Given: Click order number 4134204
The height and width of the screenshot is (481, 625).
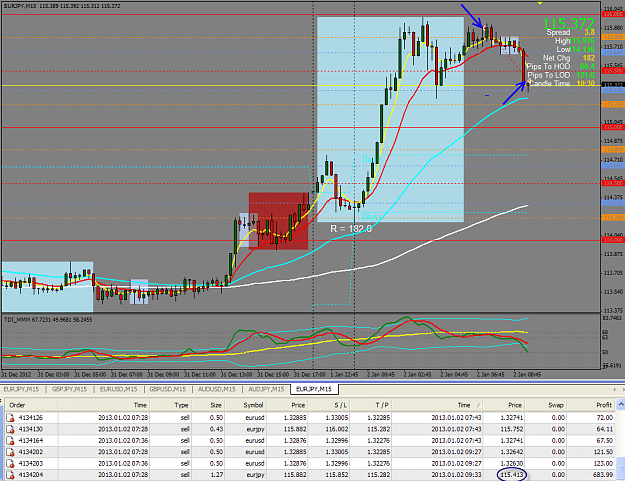Looking at the screenshot, I should coord(31,475).
